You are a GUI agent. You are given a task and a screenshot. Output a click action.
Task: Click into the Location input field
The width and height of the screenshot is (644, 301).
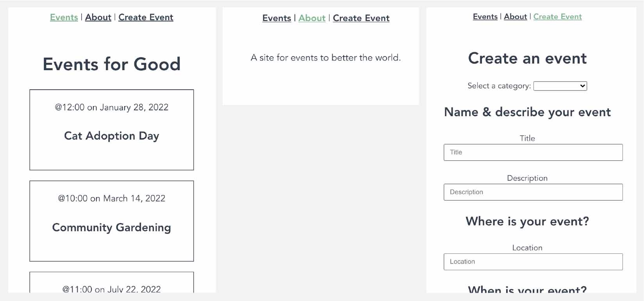pos(533,262)
